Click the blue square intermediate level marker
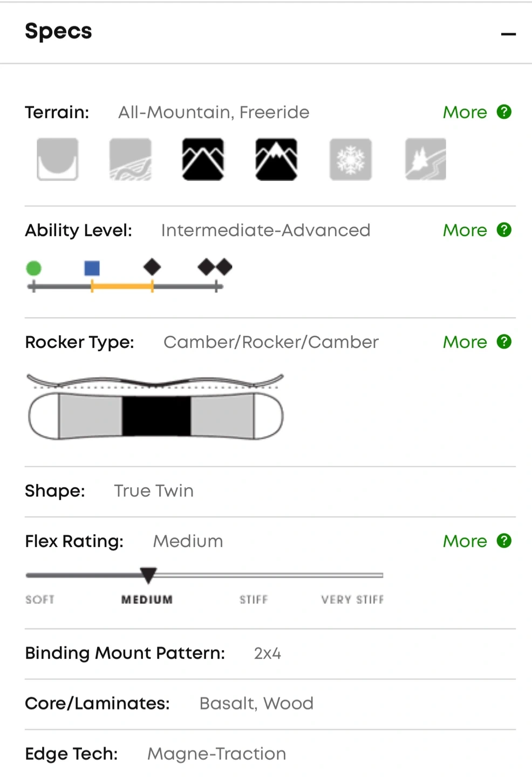Screen dimensions: 532x777 pyautogui.click(x=92, y=268)
